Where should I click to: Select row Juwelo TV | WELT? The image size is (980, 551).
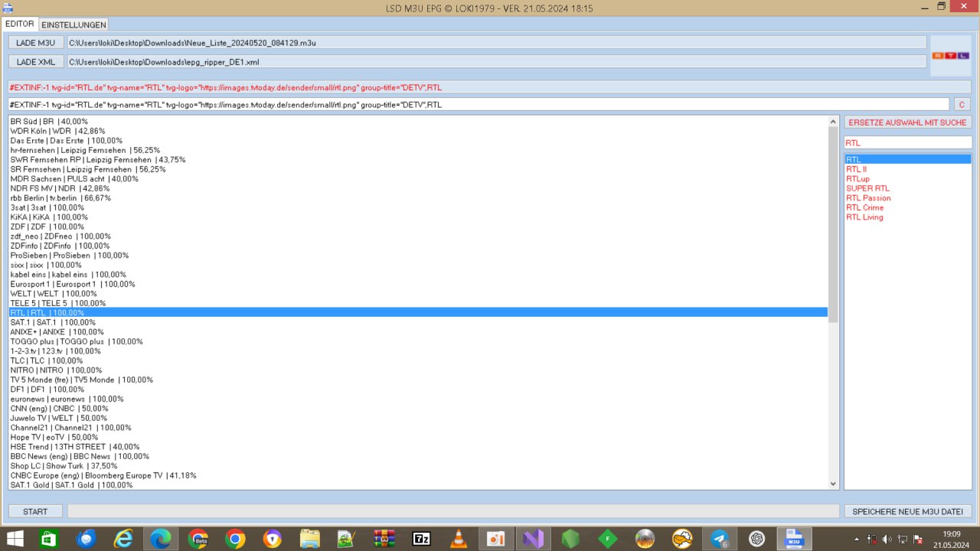[418, 418]
